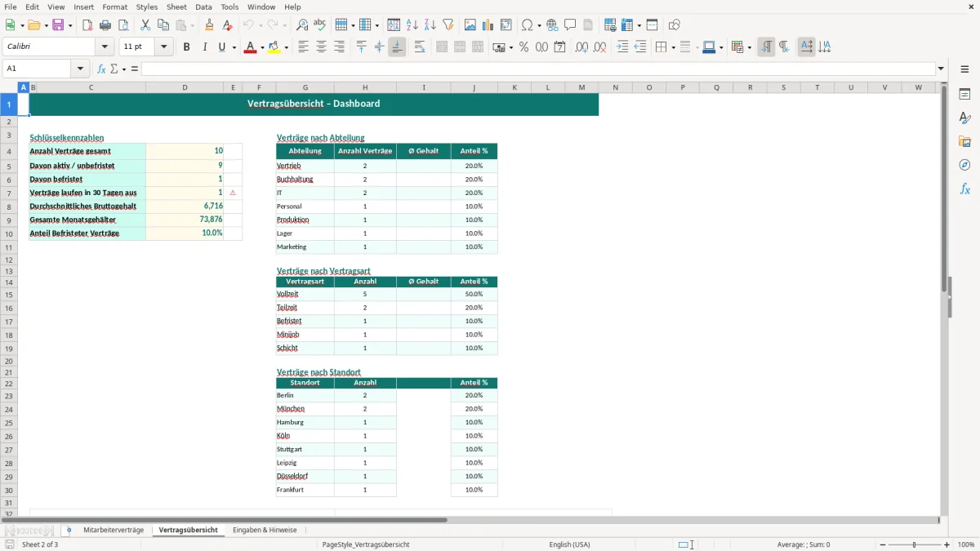The image size is (980, 551).
Task: Export directly as PDF
Action: (x=87, y=25)
